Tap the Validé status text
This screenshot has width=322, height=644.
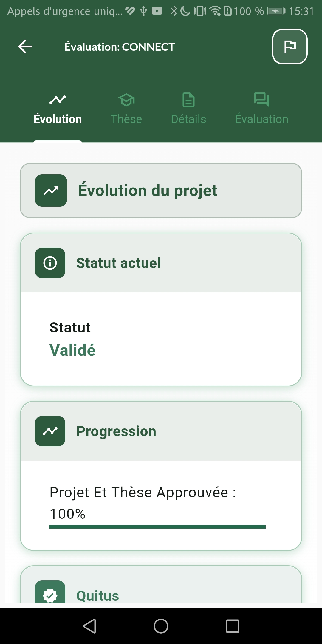coord(72,350)
